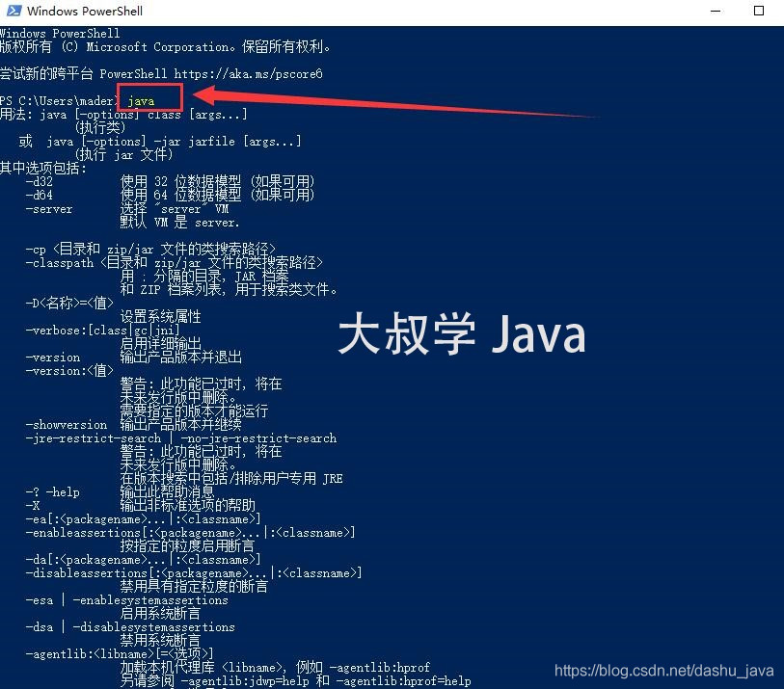The height and width of the screenshot is (689, 784).
Task: Click the typed 'java' command at the prompt
Action: pos(141,101)
